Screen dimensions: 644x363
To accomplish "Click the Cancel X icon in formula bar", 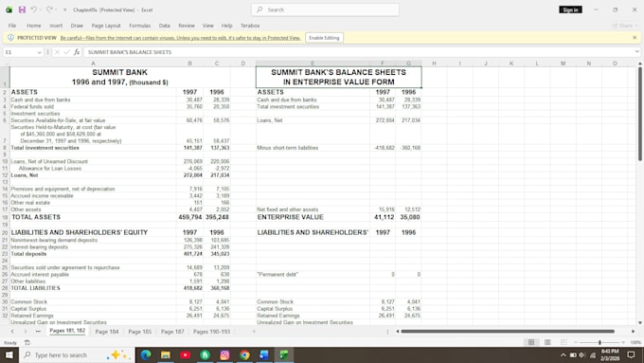I will (57, 52).
